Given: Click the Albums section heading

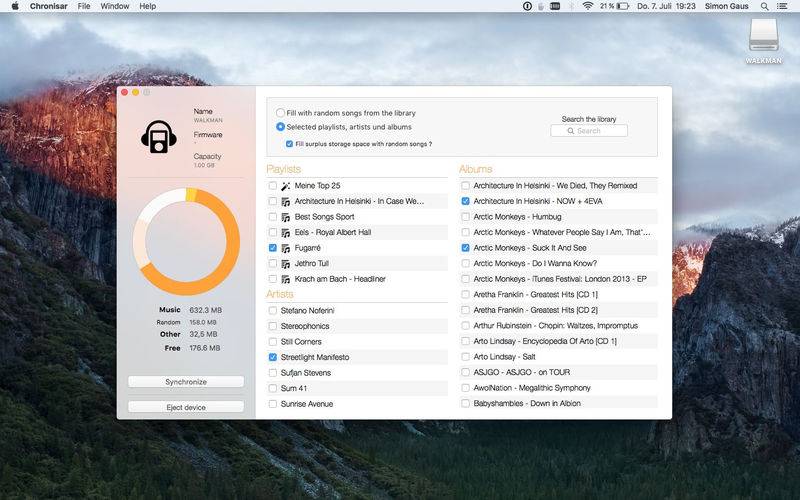Looking at the screenshot, I should pos(476,169).
